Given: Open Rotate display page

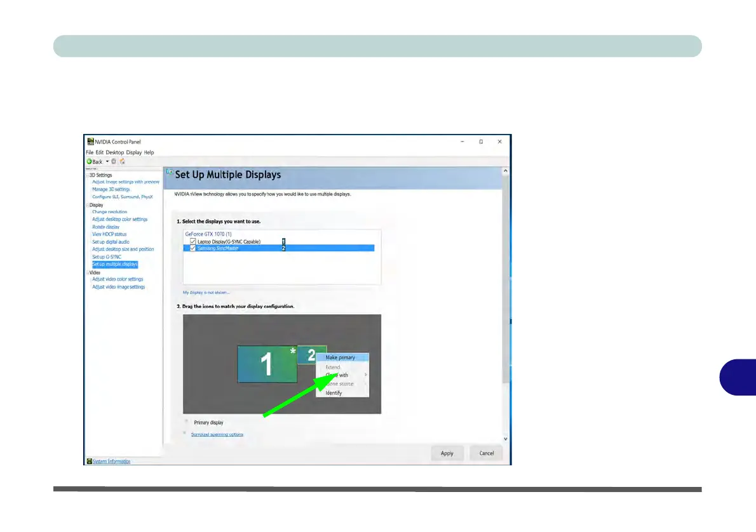Looking at the screenshot, I should [x=105, y=227].
